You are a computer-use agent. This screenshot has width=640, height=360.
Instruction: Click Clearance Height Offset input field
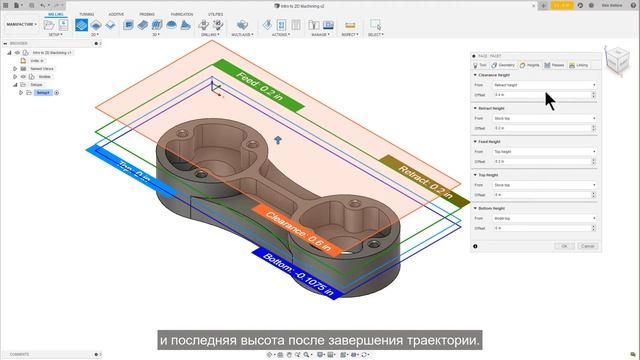[542, 95]
